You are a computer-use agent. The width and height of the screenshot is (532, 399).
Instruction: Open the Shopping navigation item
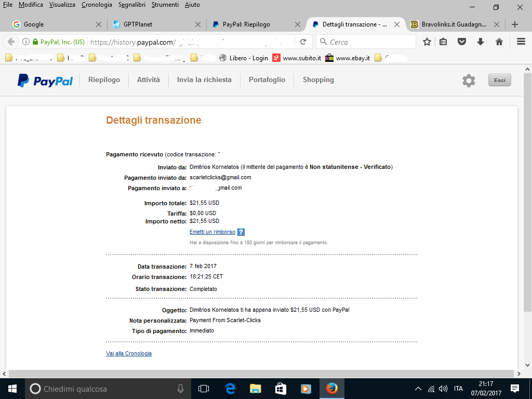318,79
